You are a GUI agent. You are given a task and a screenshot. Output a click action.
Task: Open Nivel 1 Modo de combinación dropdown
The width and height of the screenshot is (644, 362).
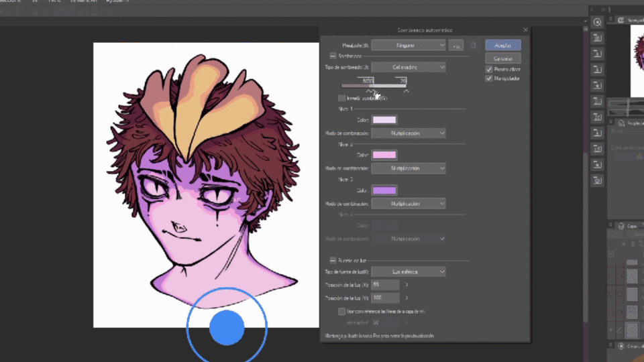[x=409, y=133]
